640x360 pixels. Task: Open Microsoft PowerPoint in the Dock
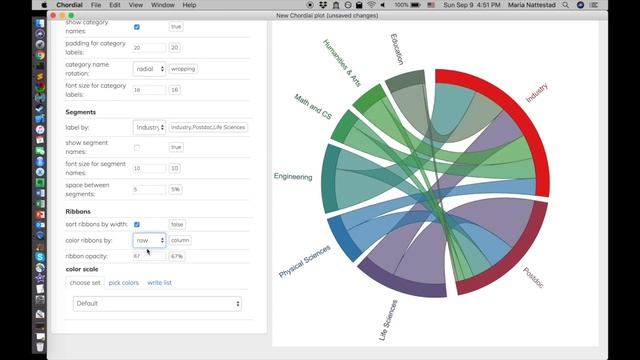pyautogui.click(x=40, y=214)
